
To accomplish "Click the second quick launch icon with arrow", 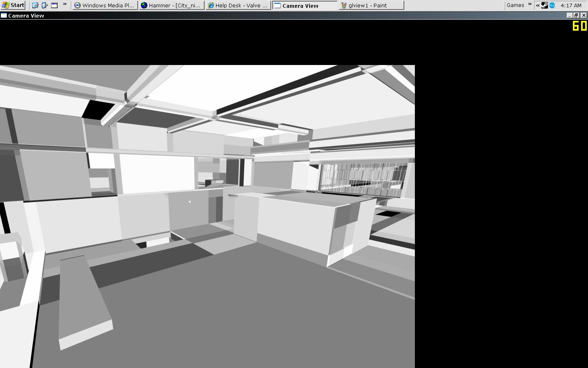I will pyautogui.click(x=45, y=5).
